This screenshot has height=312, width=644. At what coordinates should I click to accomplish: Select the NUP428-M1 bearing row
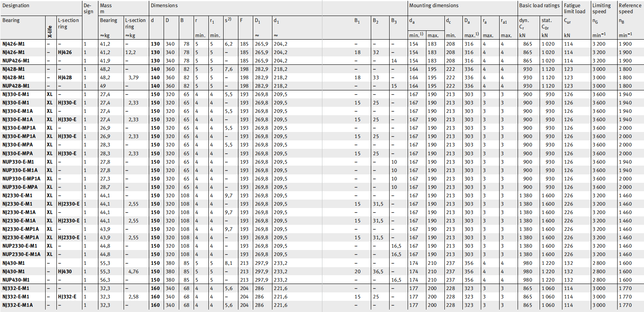(16, 86)
